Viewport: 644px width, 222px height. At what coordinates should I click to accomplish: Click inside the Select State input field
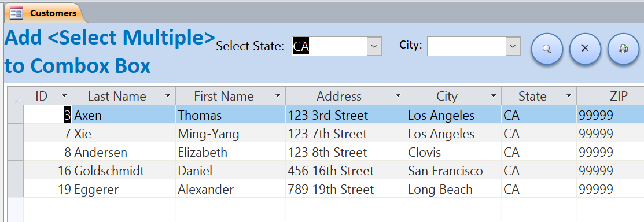tap(329, 46)
